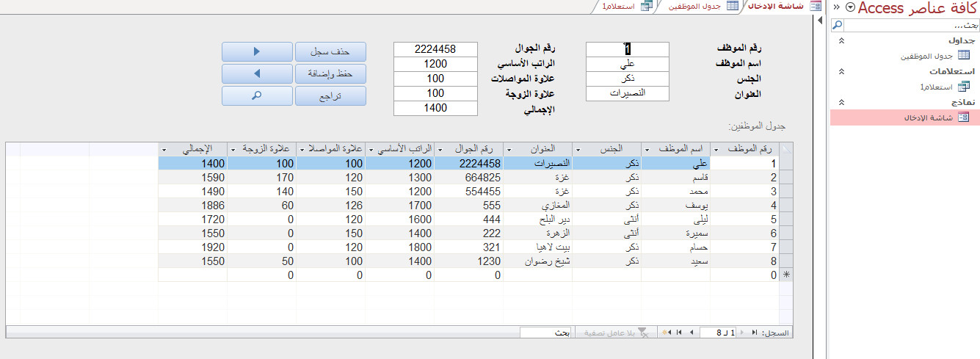
Task: Open the العنوان column filter dropdown
Action: coord(509,149)
